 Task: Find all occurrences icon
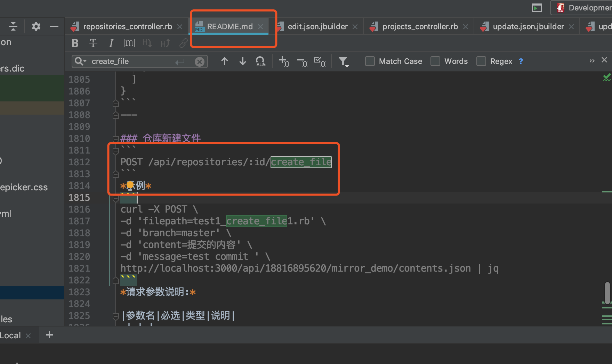[260, 61]
